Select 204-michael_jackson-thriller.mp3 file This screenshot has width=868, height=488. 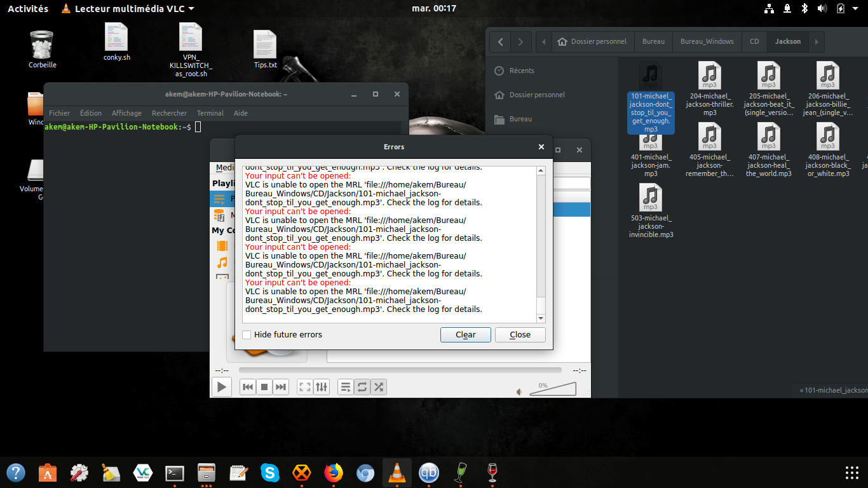(710, 89)
